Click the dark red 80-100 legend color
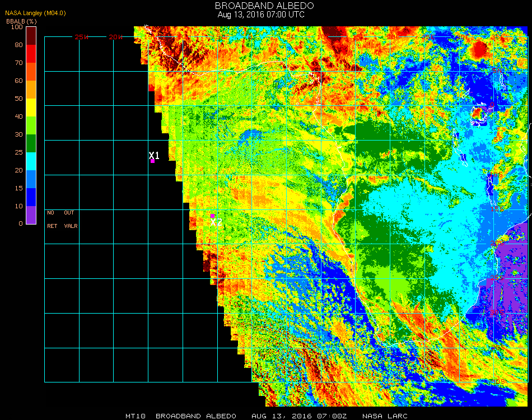This screenshot has width=532, height=420. pyautogui.click(x=31, y=36)
